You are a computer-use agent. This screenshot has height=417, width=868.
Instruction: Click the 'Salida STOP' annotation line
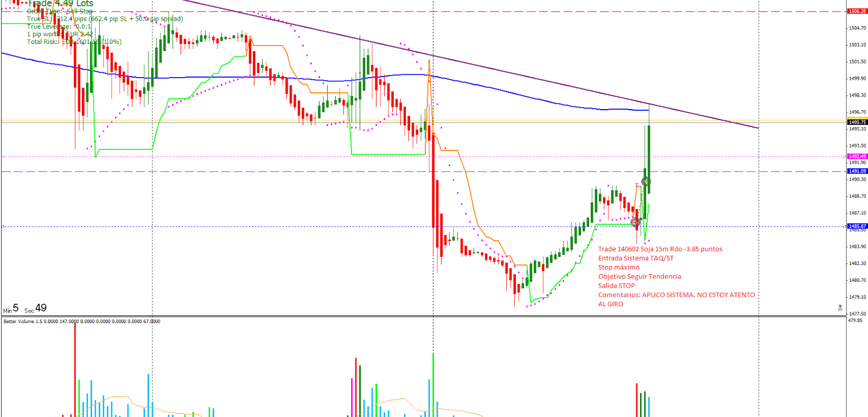click(616, 286)
